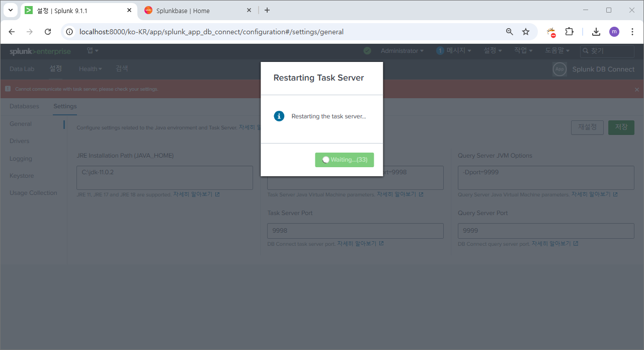Reload the current page

click(x=48, y=32)
